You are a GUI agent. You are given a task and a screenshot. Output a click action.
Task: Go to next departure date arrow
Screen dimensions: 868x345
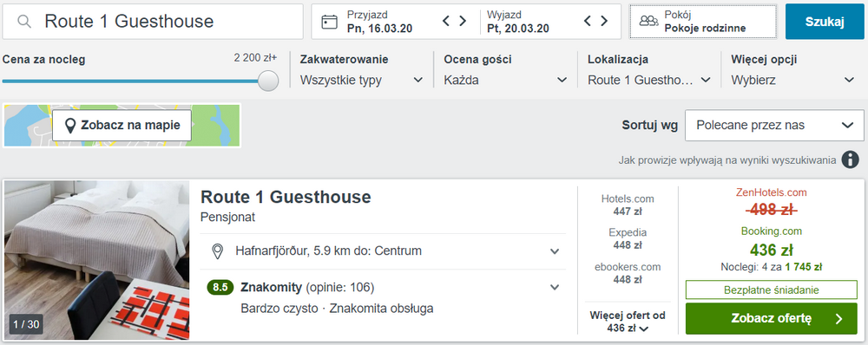click(604, 21)
